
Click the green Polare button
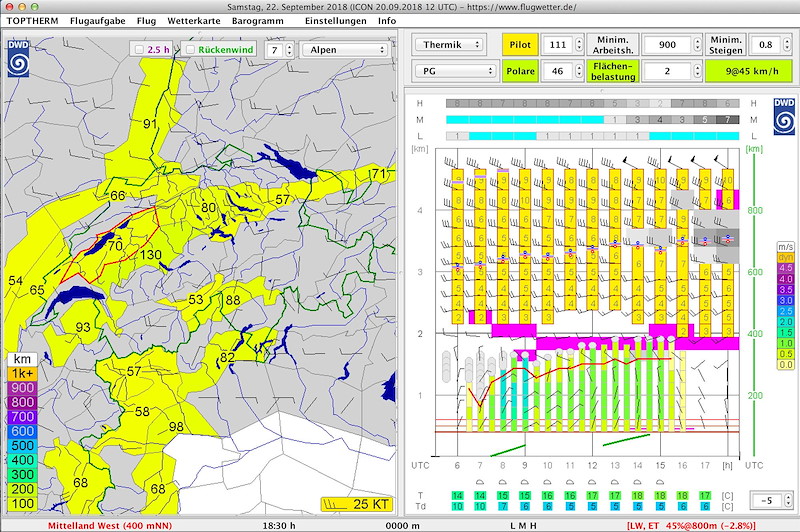tap(520, 71)
